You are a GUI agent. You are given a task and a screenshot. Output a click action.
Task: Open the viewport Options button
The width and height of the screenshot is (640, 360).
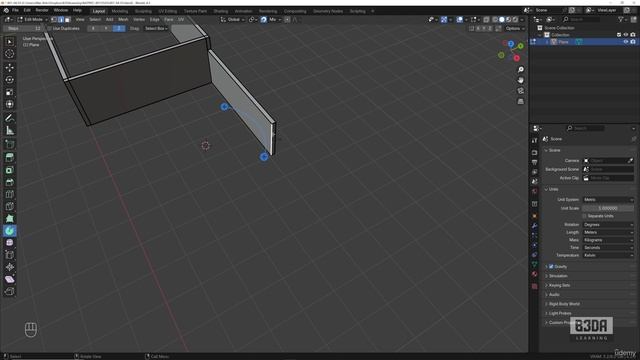[x=514, y=29]
